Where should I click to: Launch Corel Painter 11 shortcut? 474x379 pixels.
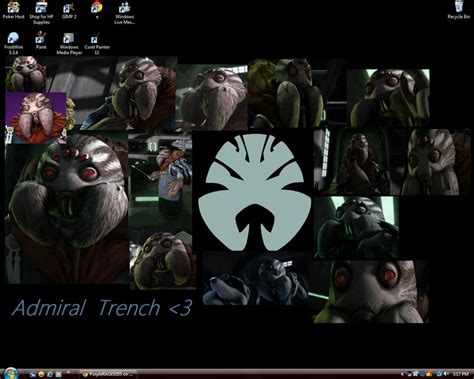(x=97, y=43)
